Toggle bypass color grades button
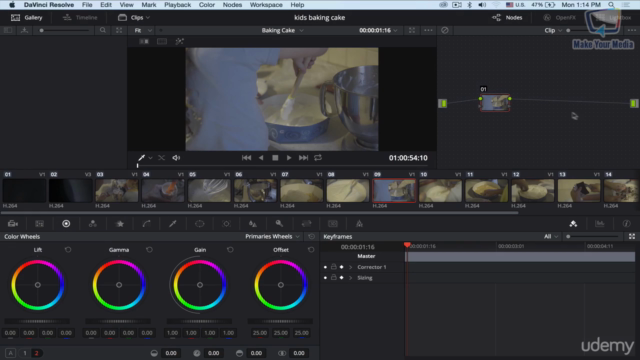 point(445,30)
